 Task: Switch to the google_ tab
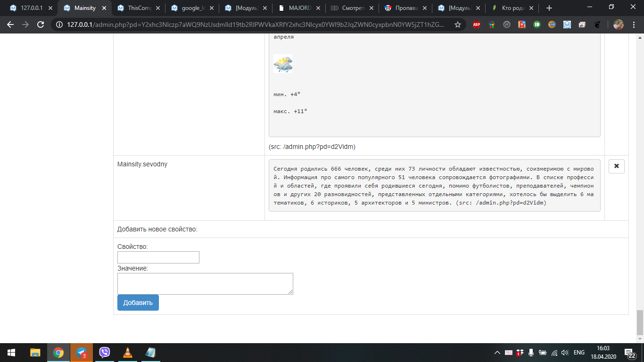191,8
